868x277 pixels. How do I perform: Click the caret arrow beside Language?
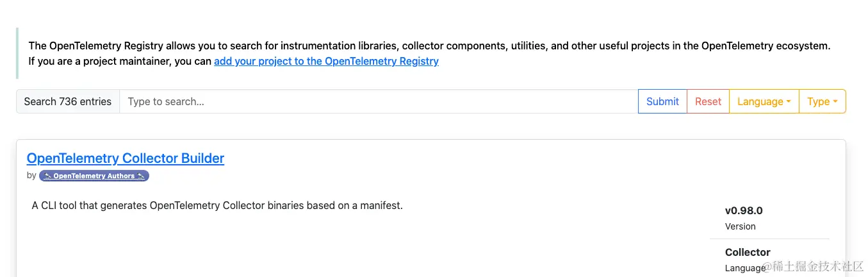click(789, 102)
